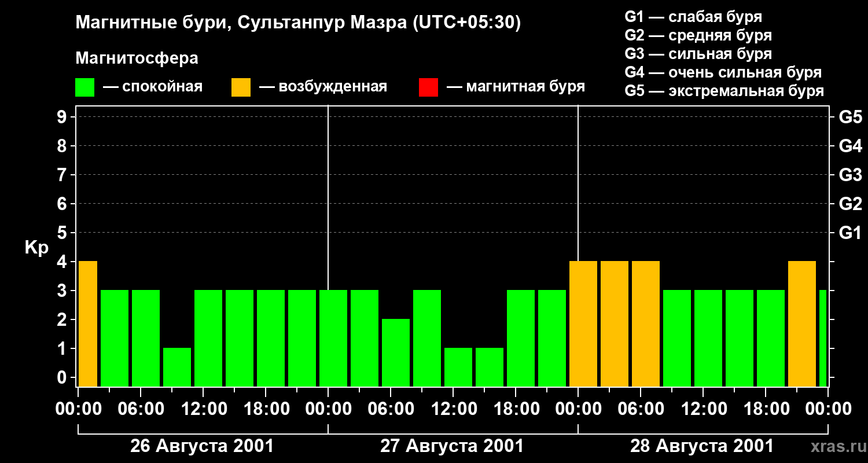The width and height of the screenshot is (868, 463).
Task: Click the orange Kp 4 bar late evening 28 Августа
Action: point(802,324)
